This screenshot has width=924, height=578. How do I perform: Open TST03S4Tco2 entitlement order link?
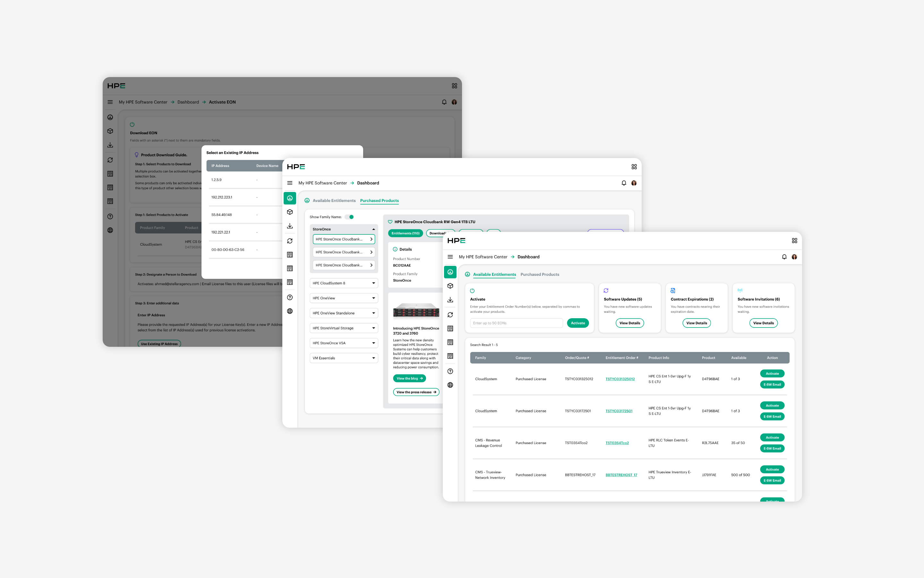coord(617,443)
